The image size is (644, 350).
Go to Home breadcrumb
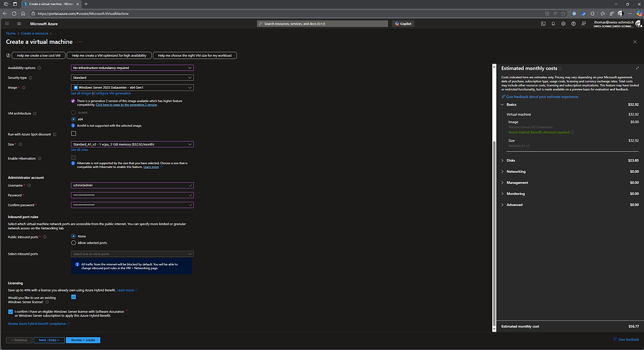click(11, 33)
